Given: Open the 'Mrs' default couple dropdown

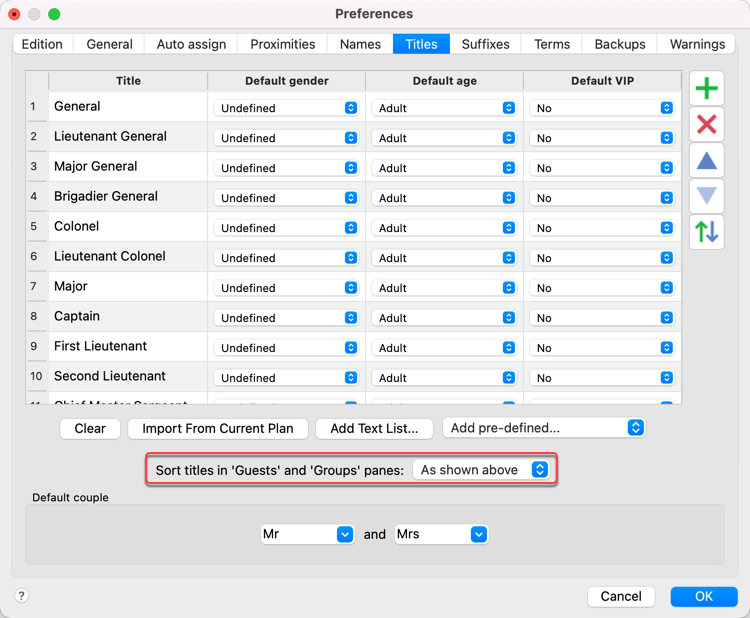Looking at the screenshot, I should point(441,534).
